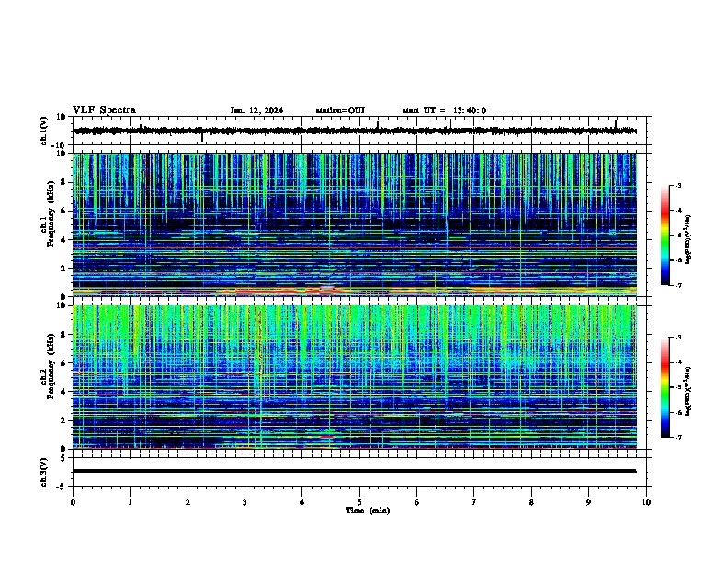Screen dimensions: 728x563
Task: Click the ch.2 "Frequency (kHz)" axis label
Action: click(x=51, y=366)
